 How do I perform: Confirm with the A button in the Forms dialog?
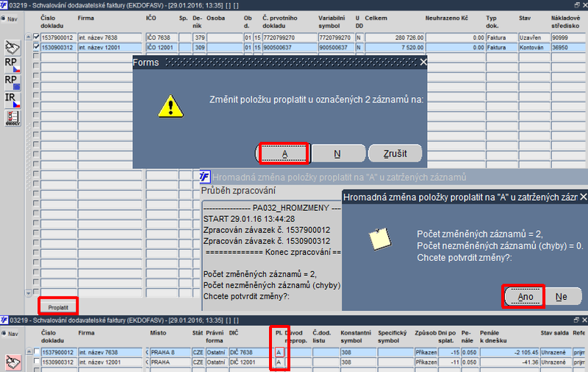(x=284, y=154)
